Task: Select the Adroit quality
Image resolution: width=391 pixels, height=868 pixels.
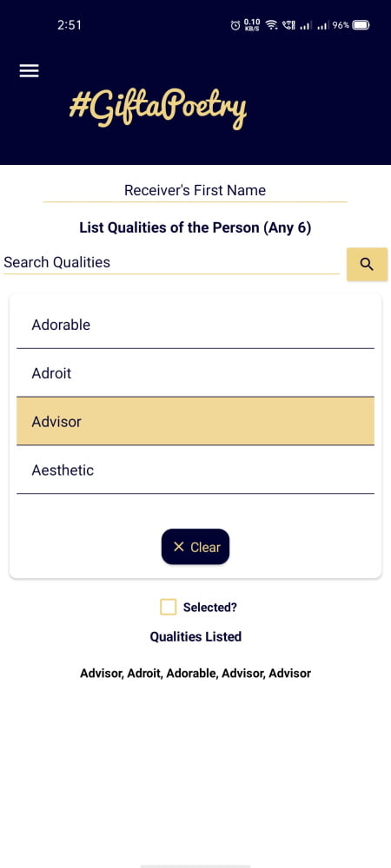Action: [x=195, y=373]
